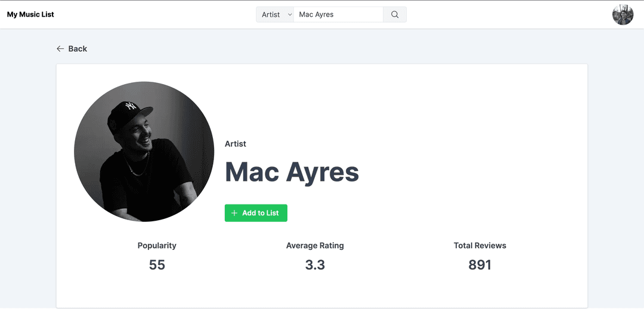
Task: Open the Artist search type dropdown
Action: click(275, 14)
